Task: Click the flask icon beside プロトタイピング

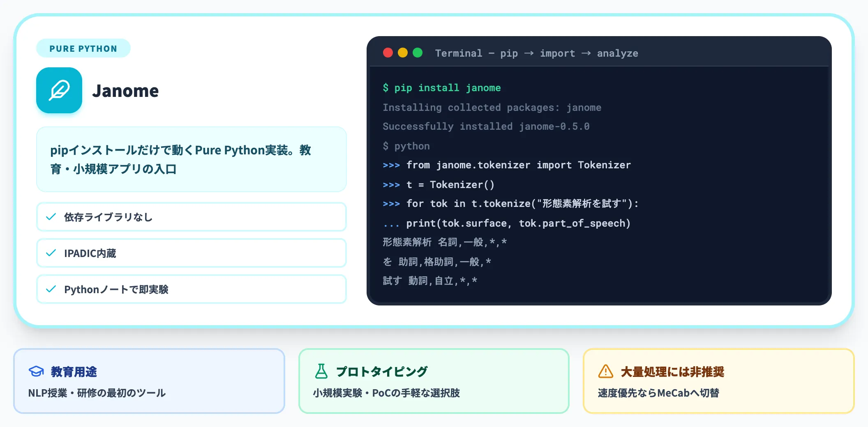Action: (321, 371)
